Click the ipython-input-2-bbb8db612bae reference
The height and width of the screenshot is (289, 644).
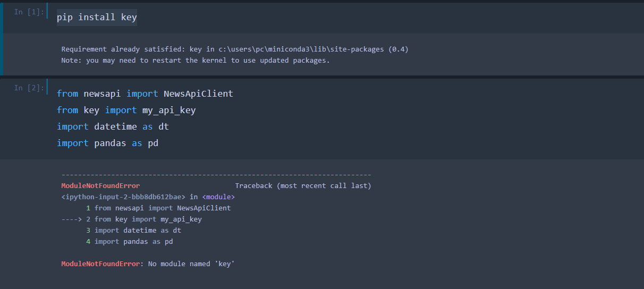[x=123, y=197]
